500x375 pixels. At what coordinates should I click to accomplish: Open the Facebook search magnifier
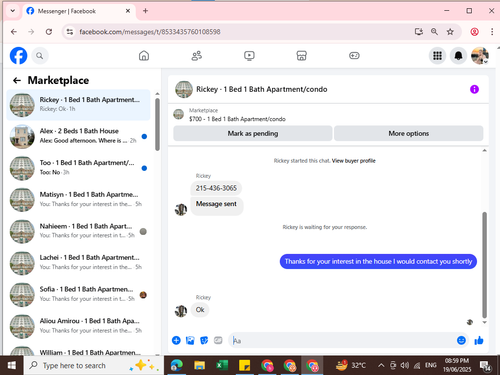pos(40,56)
